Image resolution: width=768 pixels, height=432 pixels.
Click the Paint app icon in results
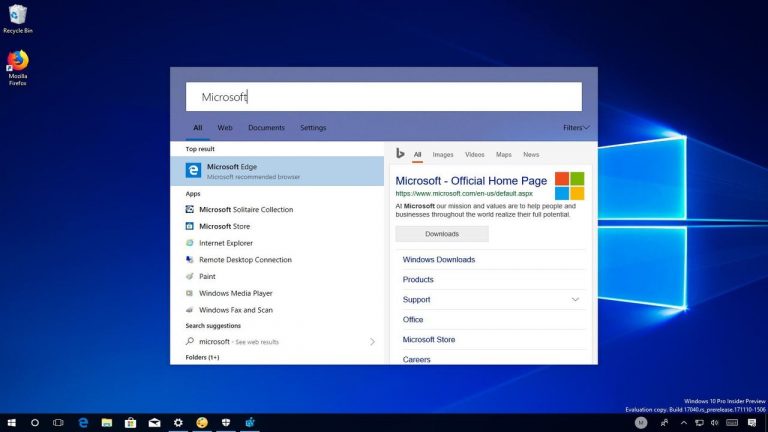190,276
